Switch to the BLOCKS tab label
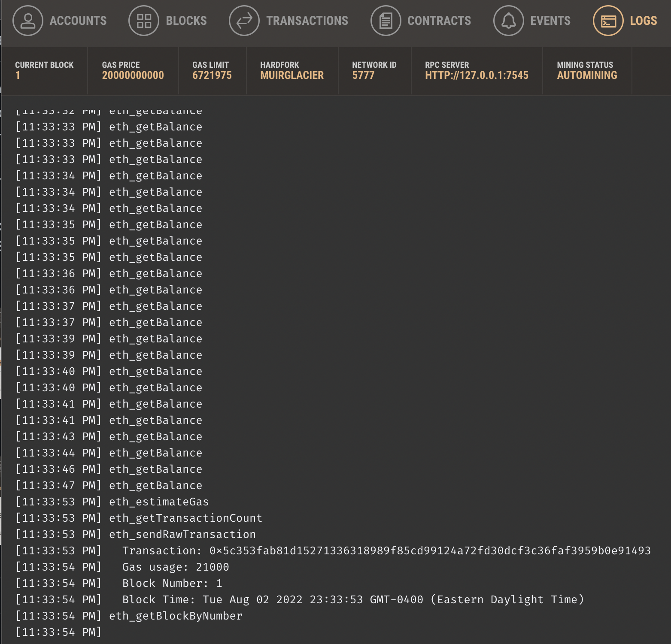 click(186, 21)
